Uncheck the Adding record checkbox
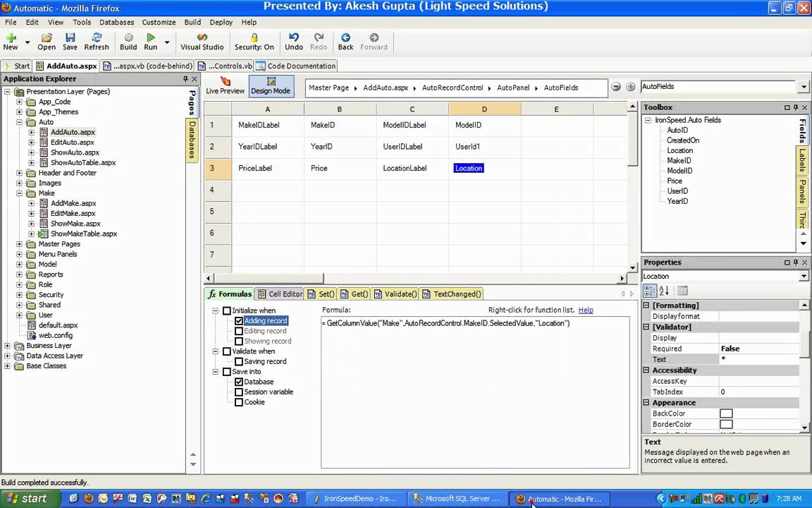This screenshot has height=508, width=812. tap(239, 321)
